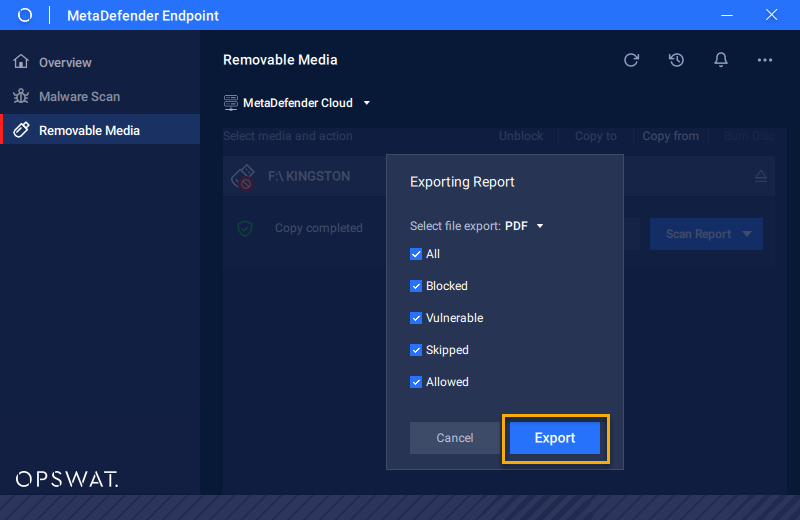800x520 pixels.
Task: Click the Exporting Report dialog title
Action: click(462, 182)
